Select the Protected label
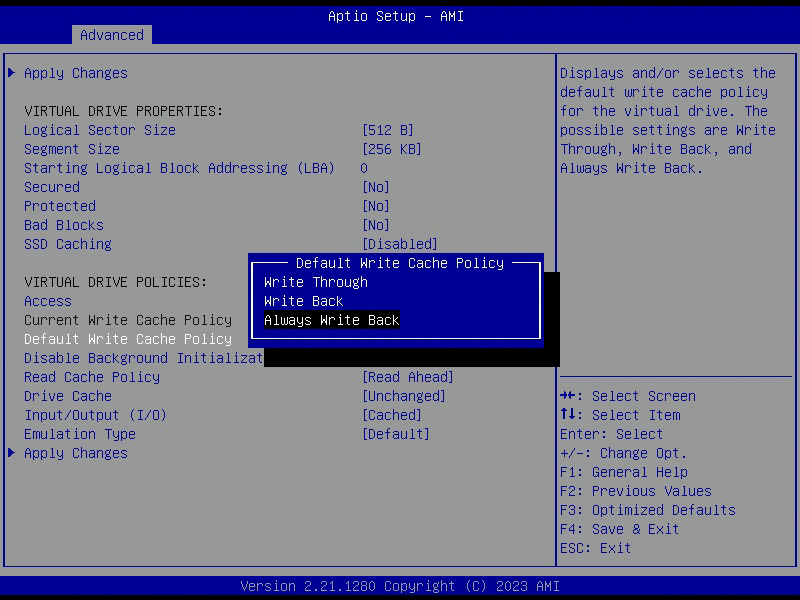Screen dimensions: 800x600 click(60, 206)
